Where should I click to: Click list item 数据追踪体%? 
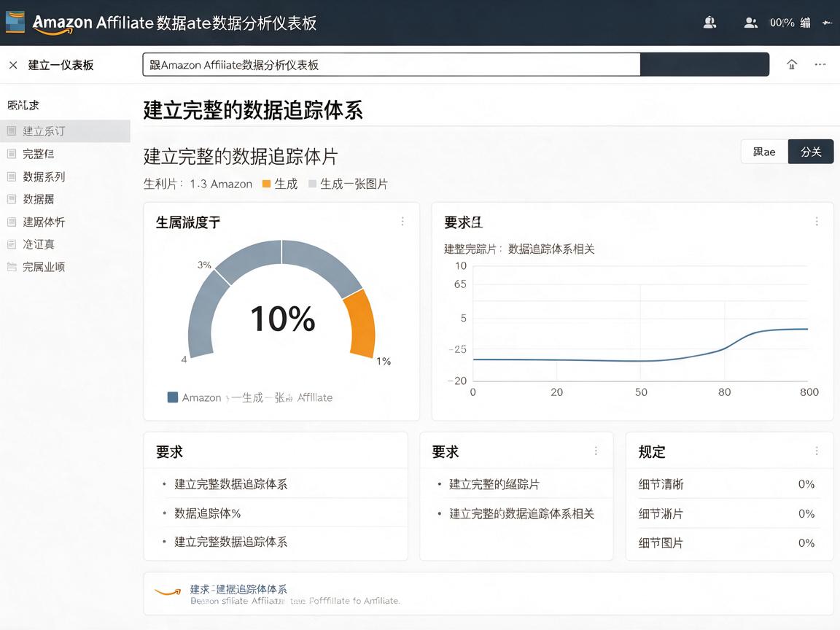coord(208,513)
